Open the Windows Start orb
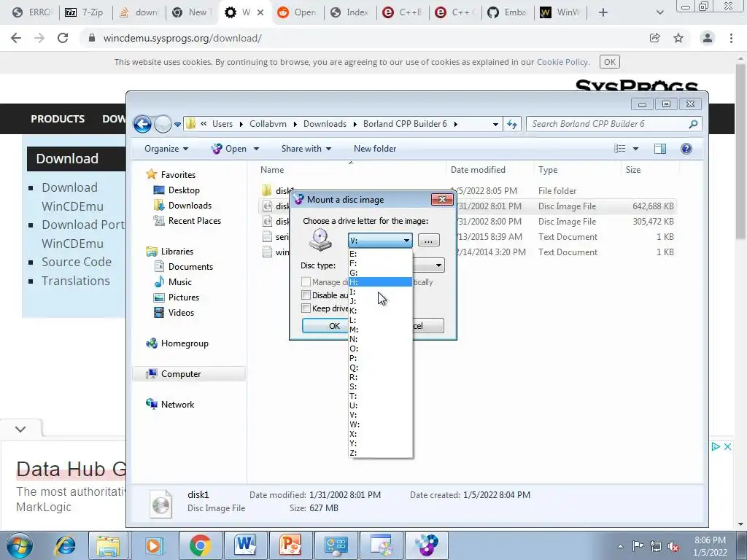The image size is (747, 560). coord(20,545)
